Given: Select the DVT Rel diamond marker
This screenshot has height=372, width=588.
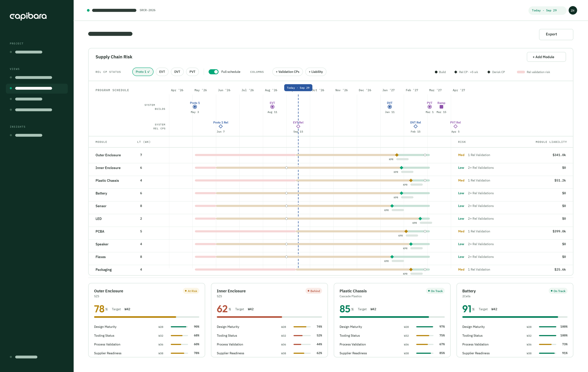Looking at the screenshot, I should (x=416, y=127).
